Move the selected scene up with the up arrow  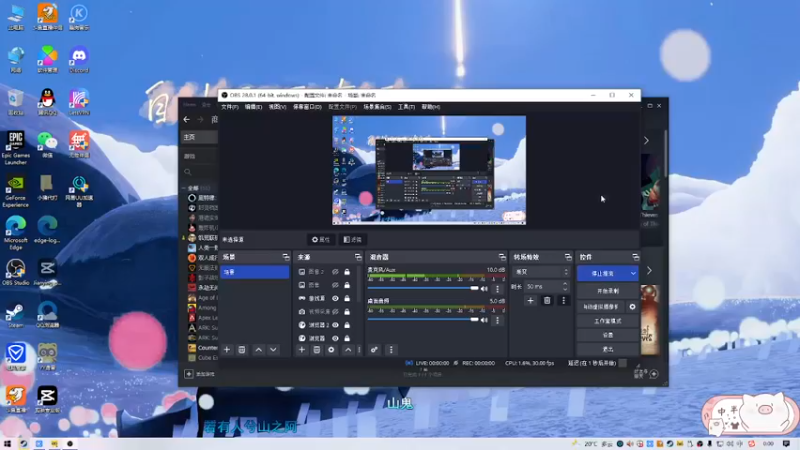[259, 350]
